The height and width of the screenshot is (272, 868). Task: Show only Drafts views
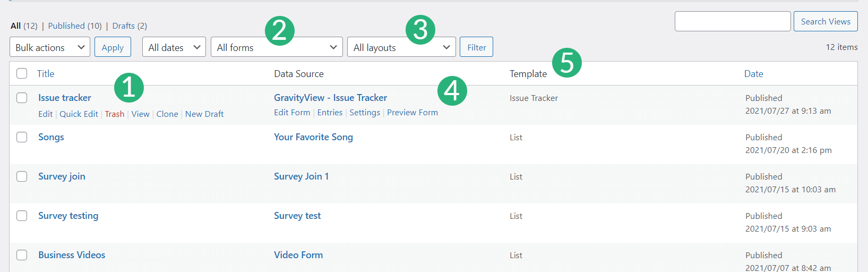(x=123, y=25)
